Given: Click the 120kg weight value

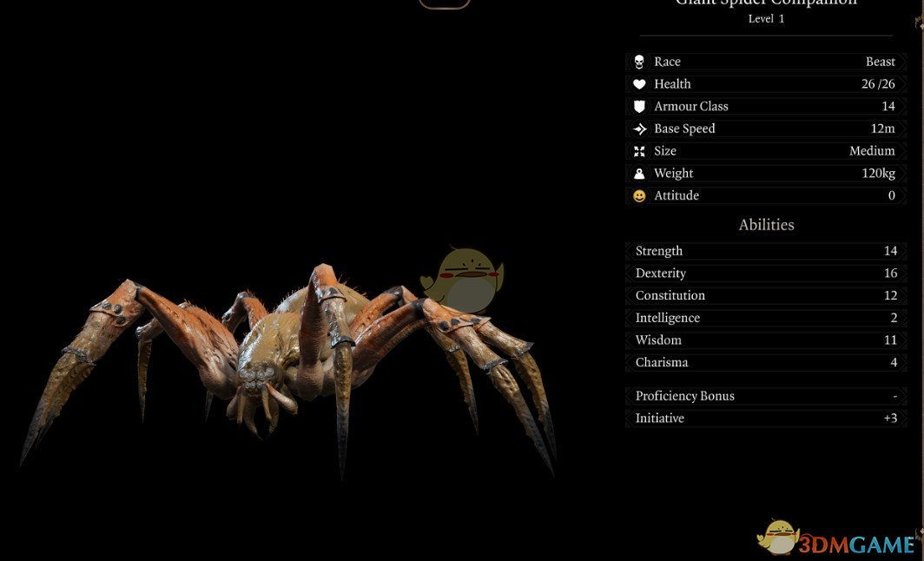Looking at the screenshot, I should pyautogui.click(x=879, y=174).
